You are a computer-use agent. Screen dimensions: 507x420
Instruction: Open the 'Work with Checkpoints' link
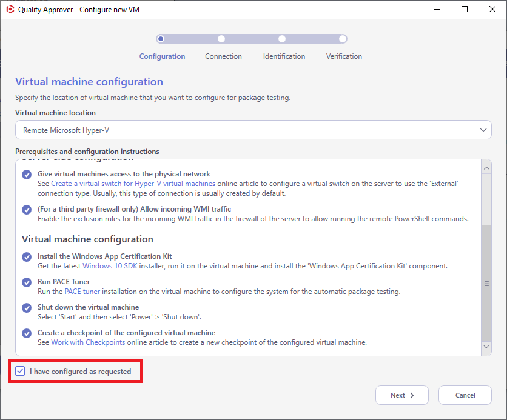point(88,342)
